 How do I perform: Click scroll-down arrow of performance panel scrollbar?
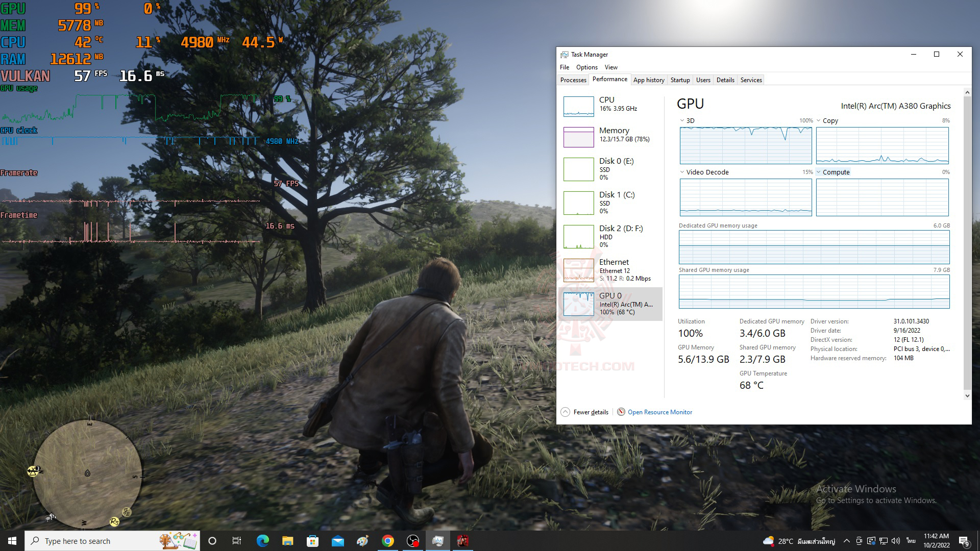point(967,395)
